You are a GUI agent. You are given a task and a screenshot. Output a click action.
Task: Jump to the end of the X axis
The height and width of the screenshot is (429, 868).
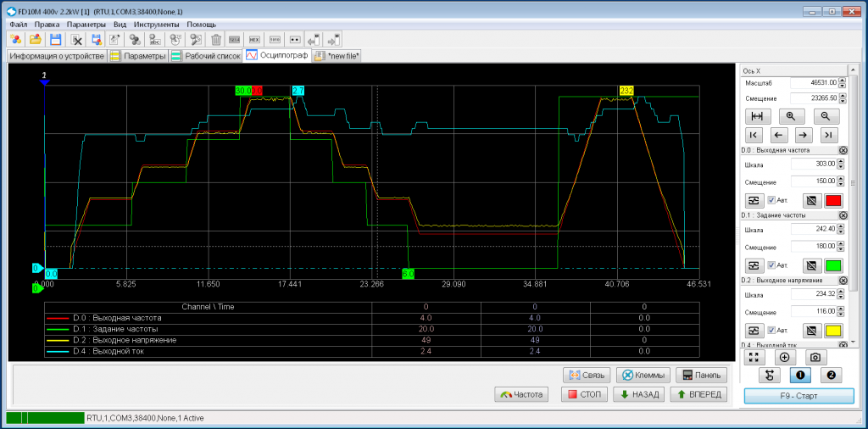(x=828, y=135)
